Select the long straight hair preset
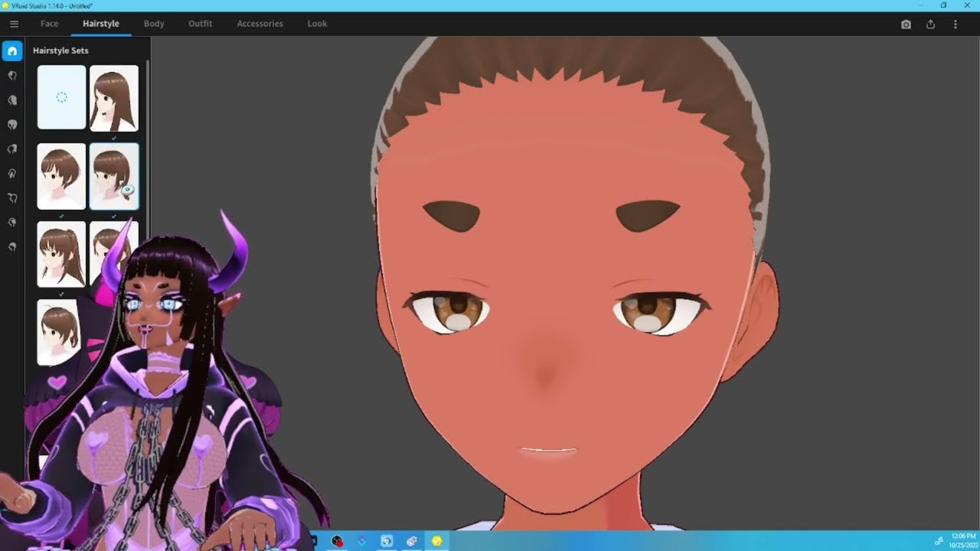This screenshot has width=980, height=551. point(114,97)
